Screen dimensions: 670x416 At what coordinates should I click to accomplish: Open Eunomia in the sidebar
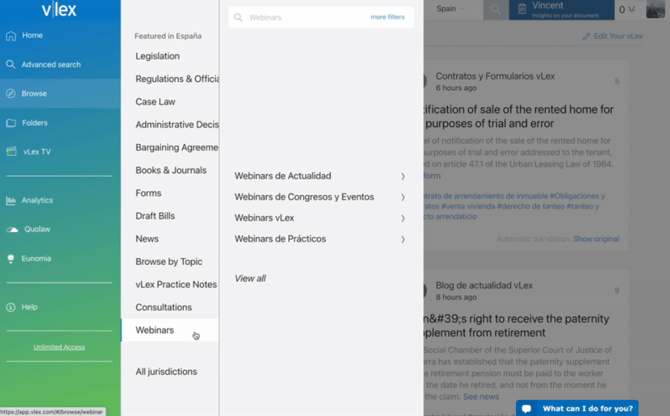(60, 259)
